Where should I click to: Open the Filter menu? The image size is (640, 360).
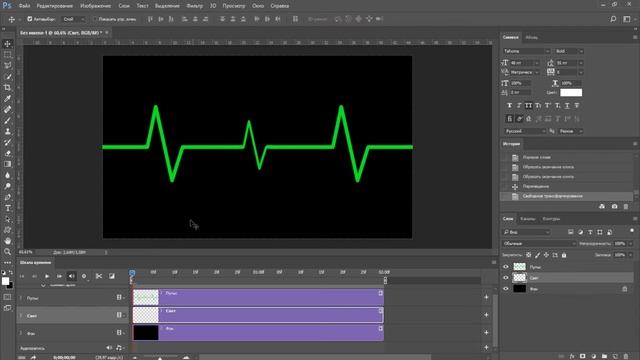[x=194, y=6]
